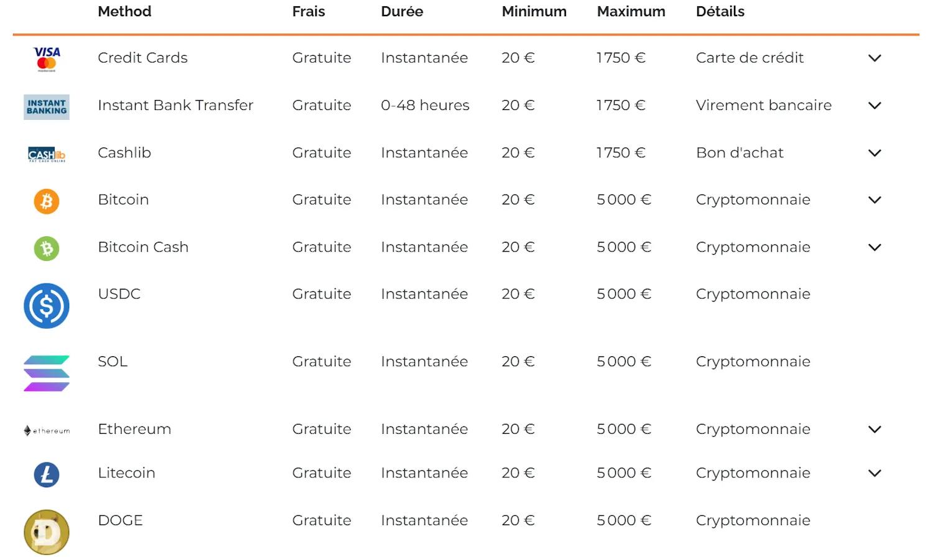Expand the Litecoin row chevron
This screenshot has height=560, width=933.
point(875,473)
